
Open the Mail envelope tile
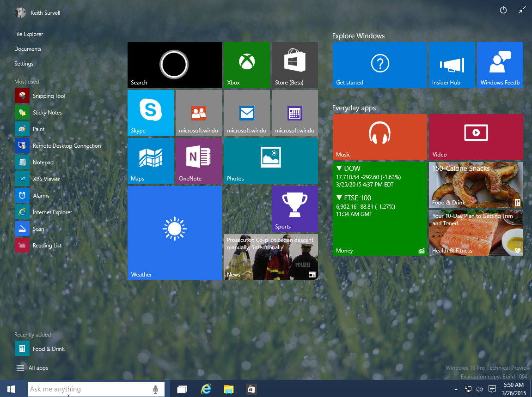[x=247, y=113]
